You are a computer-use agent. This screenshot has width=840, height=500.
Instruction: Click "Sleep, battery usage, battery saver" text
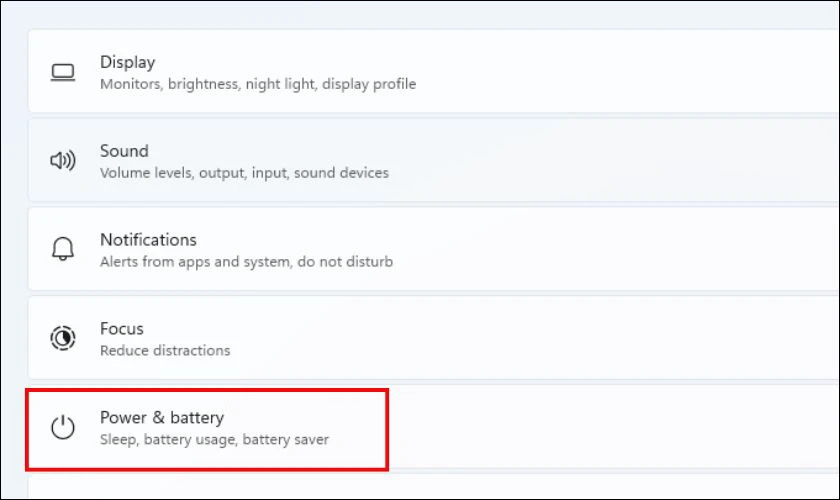(x=214, y=440)
